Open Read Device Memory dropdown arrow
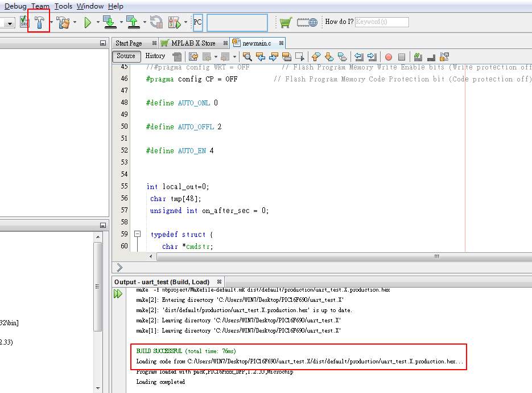Screen dimensions: 532x393 click(145, 22)
